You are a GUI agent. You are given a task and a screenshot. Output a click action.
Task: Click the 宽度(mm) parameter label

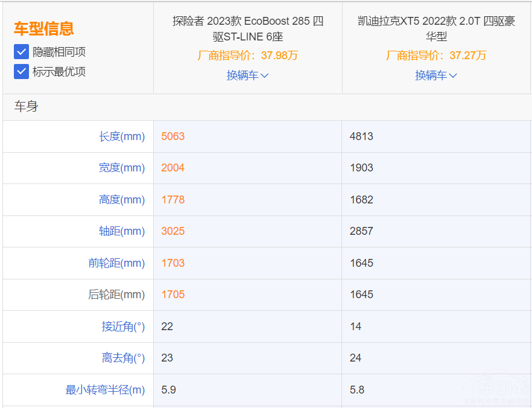point(122,168)
